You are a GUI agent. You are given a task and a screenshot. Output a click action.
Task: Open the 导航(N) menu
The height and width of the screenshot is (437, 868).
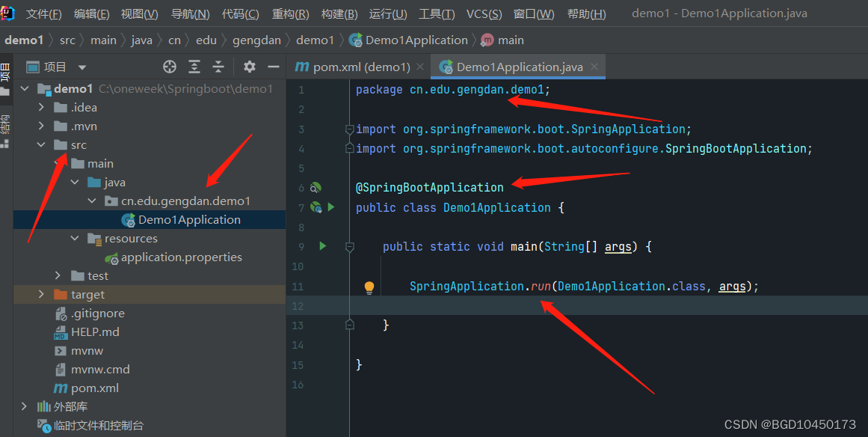tap(191, 14)
